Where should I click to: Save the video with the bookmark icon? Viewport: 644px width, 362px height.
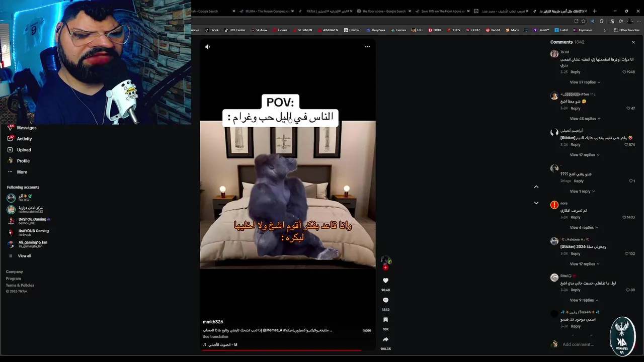(x=385, y=320)
